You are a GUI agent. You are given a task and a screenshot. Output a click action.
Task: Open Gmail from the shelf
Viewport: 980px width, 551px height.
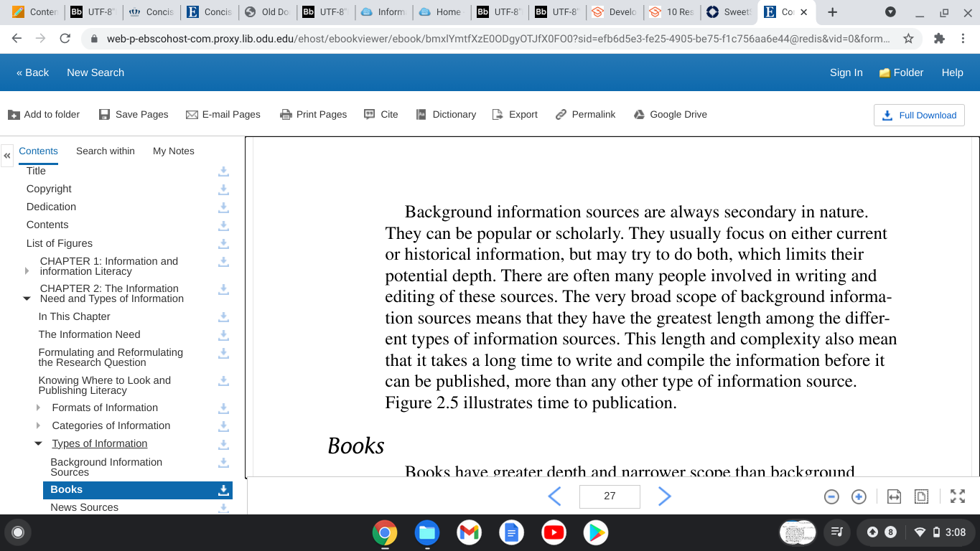tap(469, 532)
